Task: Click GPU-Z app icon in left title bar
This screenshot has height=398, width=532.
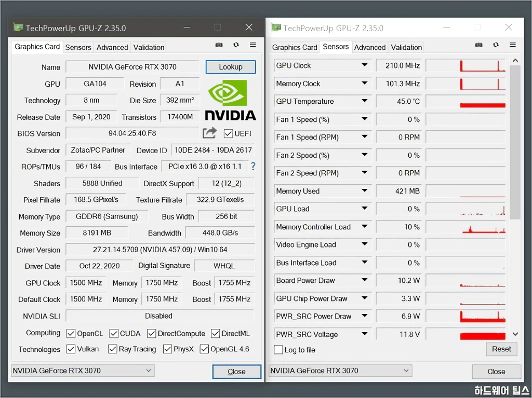Action: click(18, 27)
